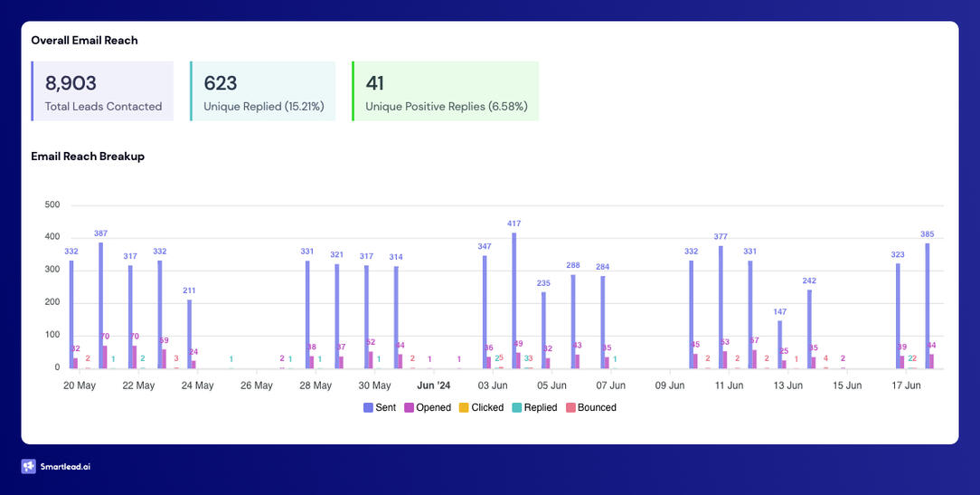
Task: Click the Smartlead.ai brand text
Action: (65, 467)
